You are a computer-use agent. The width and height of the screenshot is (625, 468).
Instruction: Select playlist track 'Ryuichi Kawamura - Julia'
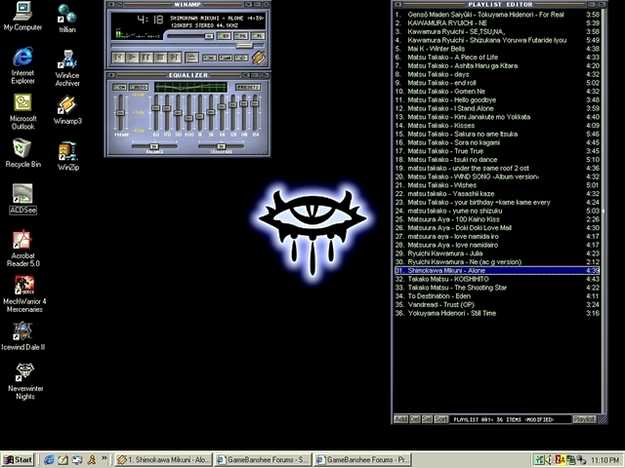coord(497,253)
